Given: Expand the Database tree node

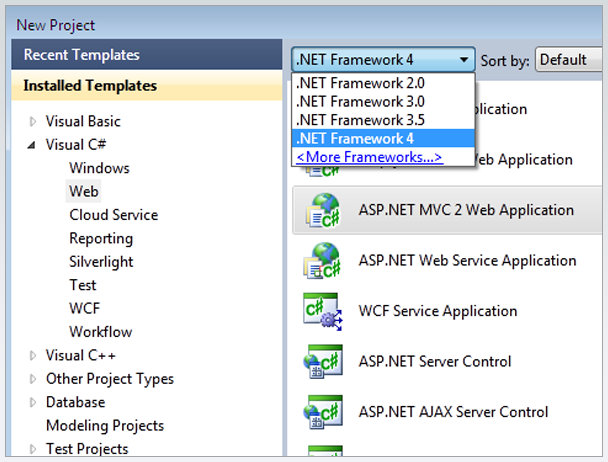Looking at the screenshot, I should pyautogui.click(x=33, y=402).
